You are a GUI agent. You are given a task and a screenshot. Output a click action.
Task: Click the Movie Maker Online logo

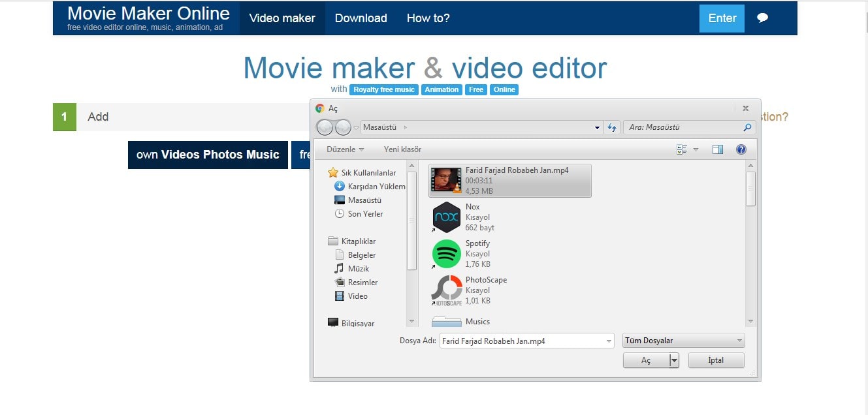(x=148, y=18)
